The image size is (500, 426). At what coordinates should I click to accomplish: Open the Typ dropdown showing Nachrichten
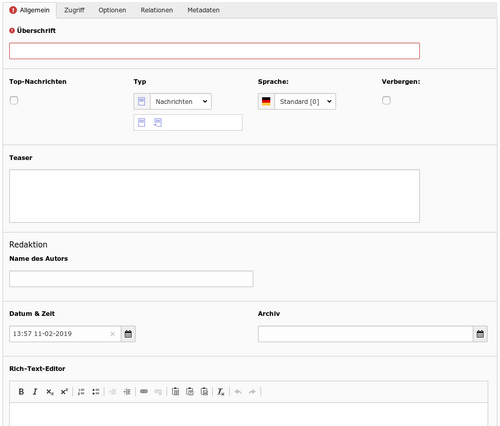[181, 101]
